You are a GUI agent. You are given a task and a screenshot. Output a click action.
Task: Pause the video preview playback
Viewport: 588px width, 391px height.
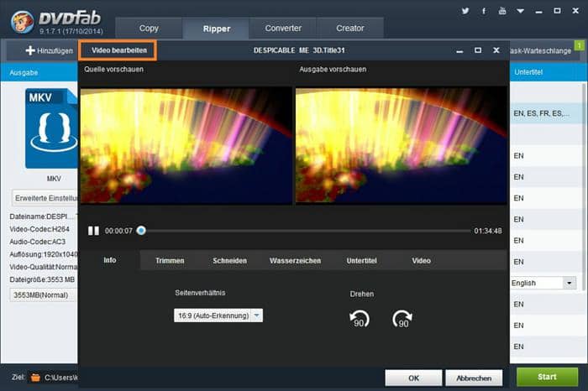click(x=93, y=231)
